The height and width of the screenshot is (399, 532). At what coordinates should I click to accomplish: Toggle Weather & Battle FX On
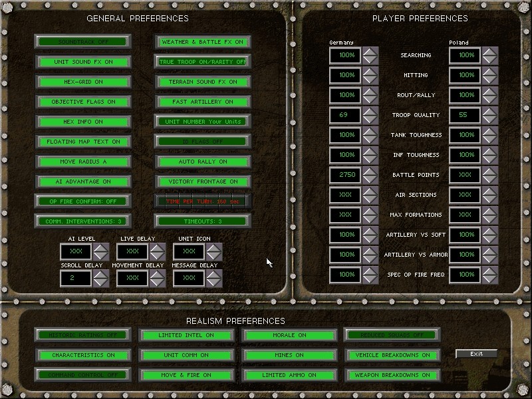(203, 42)
